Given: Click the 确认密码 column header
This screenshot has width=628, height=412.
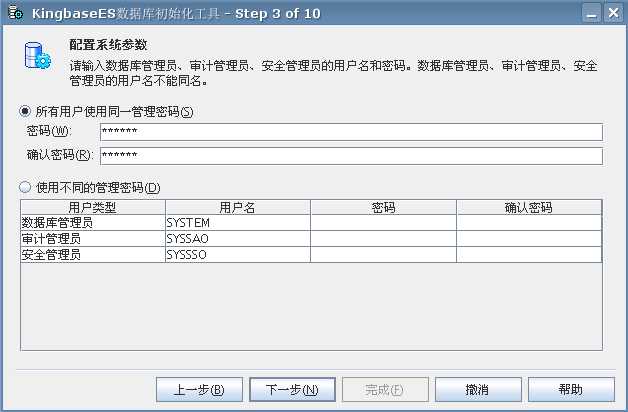Looking at the screenshot, I should 529,207.
